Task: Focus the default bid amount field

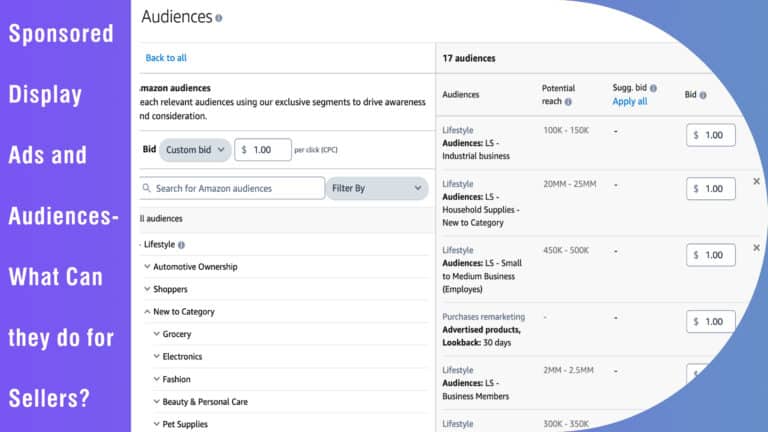Action: [263, 150]
